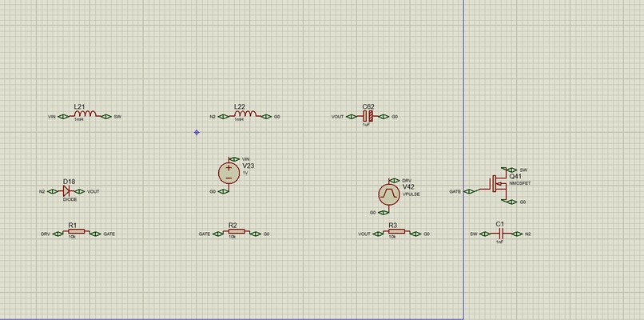This screenshot has width=644, height=320.
Task: Click the R3 reference label
Action: coord(392,226)
